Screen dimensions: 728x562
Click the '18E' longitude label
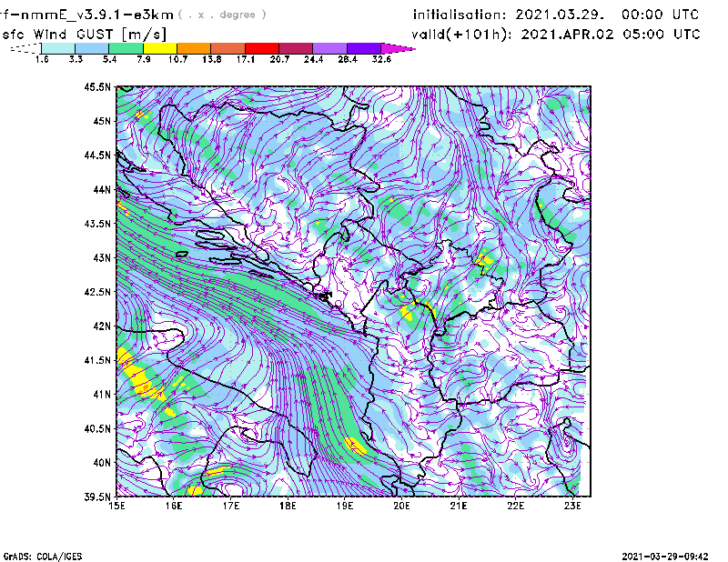[x=288, y=506]
